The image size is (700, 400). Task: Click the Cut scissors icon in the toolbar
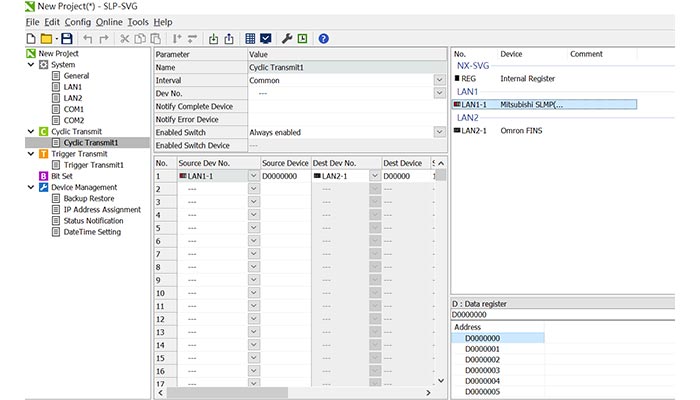(x=126, y=39)
